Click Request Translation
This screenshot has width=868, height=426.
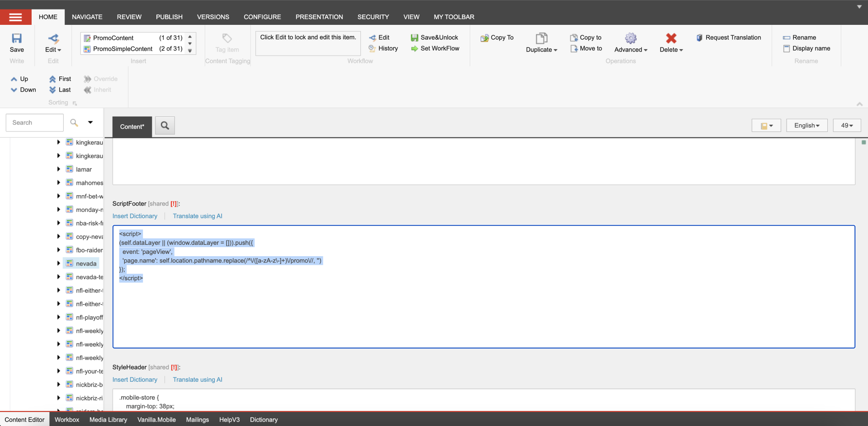[728, 37]
